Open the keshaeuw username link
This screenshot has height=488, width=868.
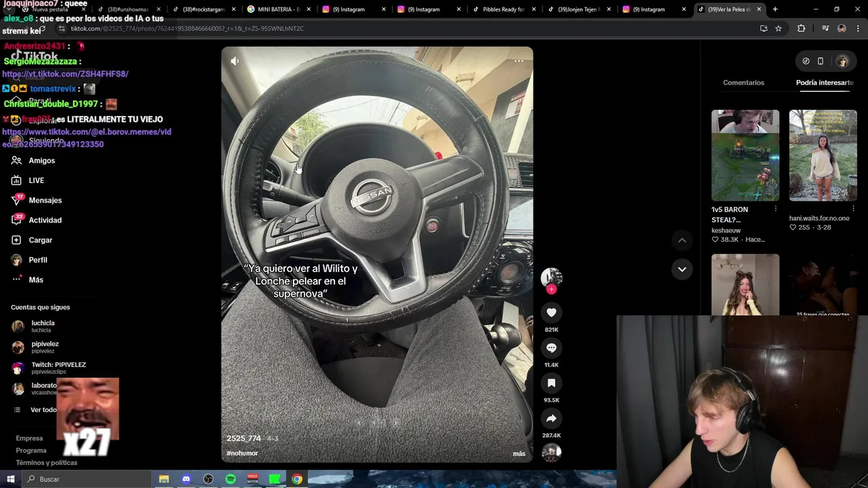click(726, 230)
